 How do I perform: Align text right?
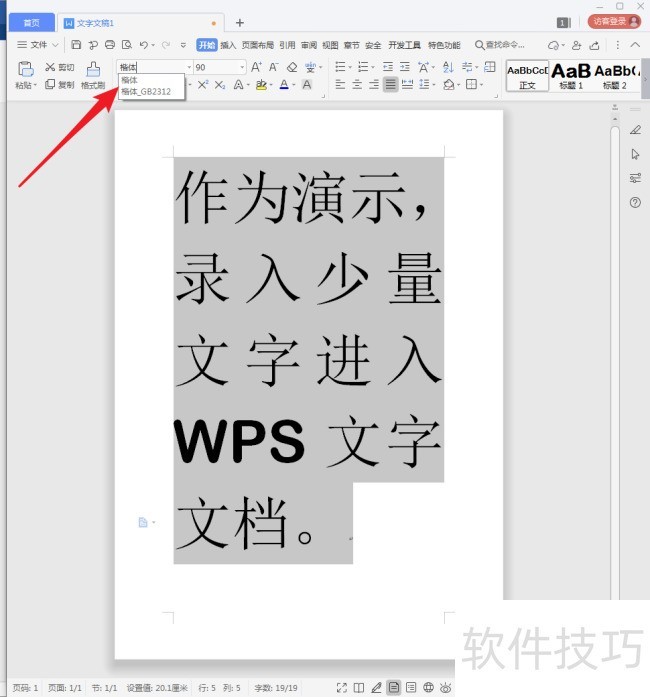pyautogui.click(x=374, y=84)
